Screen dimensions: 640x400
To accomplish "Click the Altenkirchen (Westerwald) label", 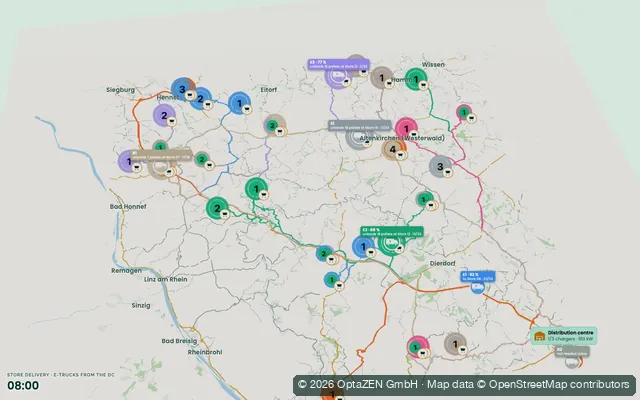I will click(402, 138).
